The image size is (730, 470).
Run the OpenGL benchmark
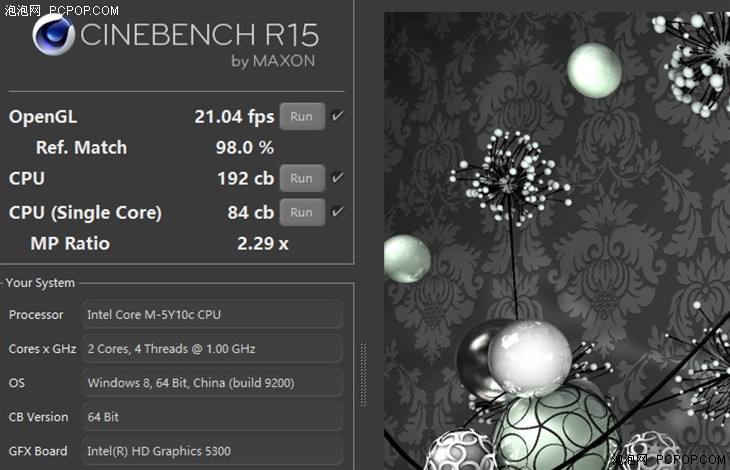pos(302,116)
